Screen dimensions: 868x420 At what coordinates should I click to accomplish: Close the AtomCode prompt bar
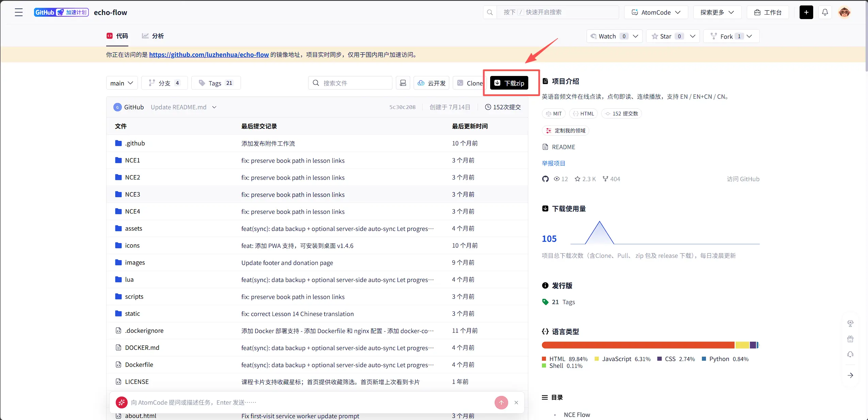(516, 403)
